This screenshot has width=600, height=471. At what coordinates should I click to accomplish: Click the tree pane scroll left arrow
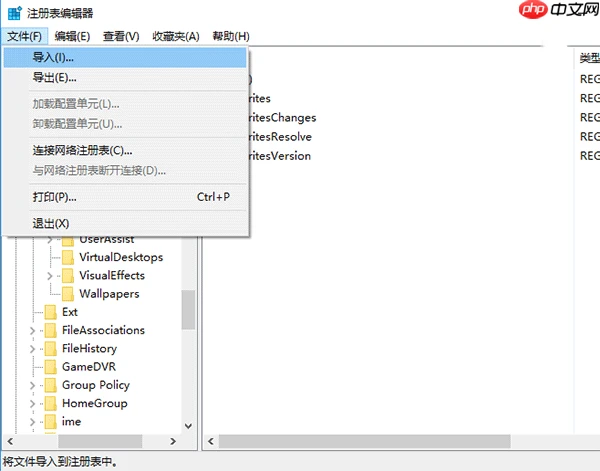coord(10,441)
